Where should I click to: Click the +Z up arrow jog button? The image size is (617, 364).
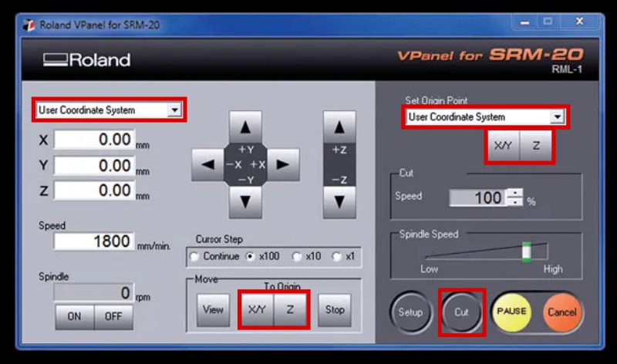(339, 127)
